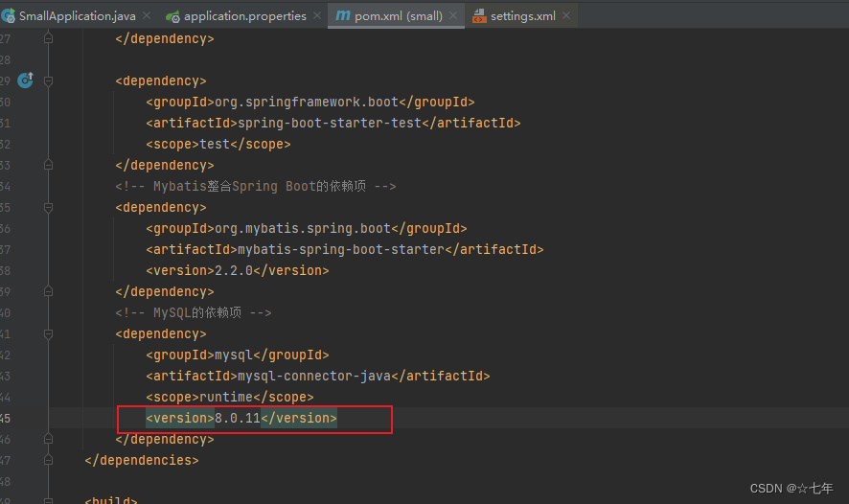Click the 2.2.0 version value

tap(234, 270)
